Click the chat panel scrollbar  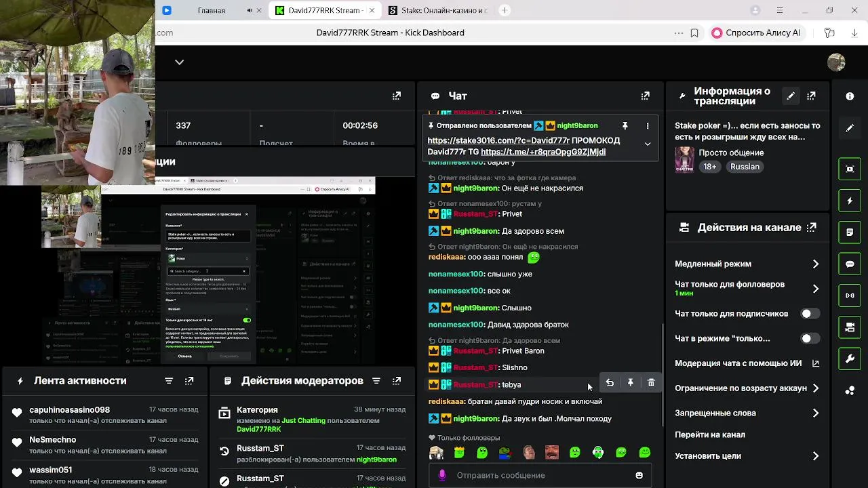pyautogui.click(x=663, y=375)
